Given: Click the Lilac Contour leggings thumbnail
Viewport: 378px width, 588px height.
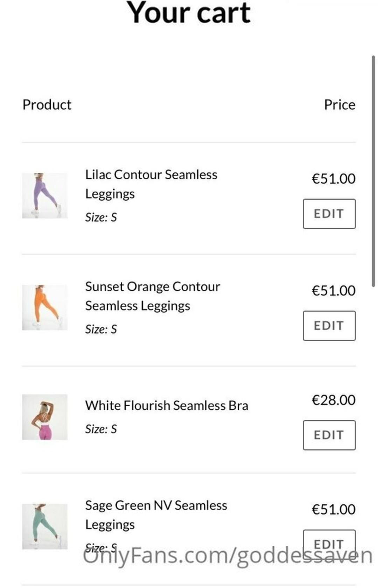Looking at the screenshot, I should pyautogui.click(x=44, y=195).
